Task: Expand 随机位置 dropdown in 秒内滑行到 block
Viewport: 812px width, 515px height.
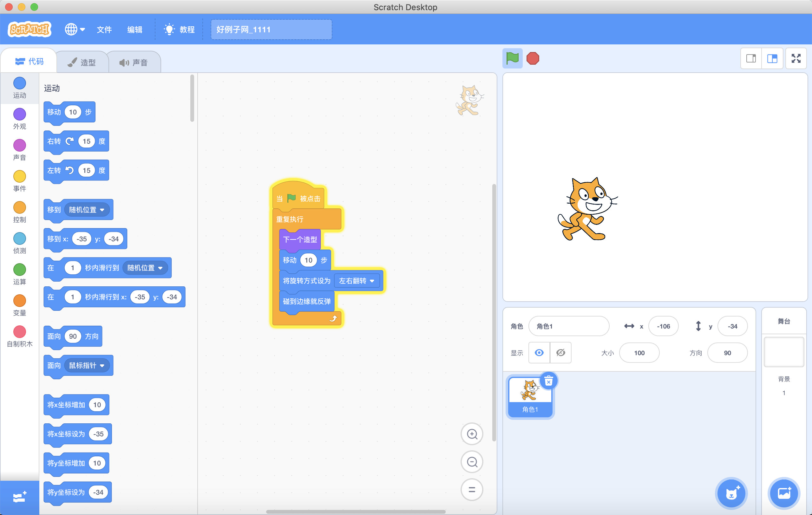Action: pyautogui.click(x=145, y=268)
